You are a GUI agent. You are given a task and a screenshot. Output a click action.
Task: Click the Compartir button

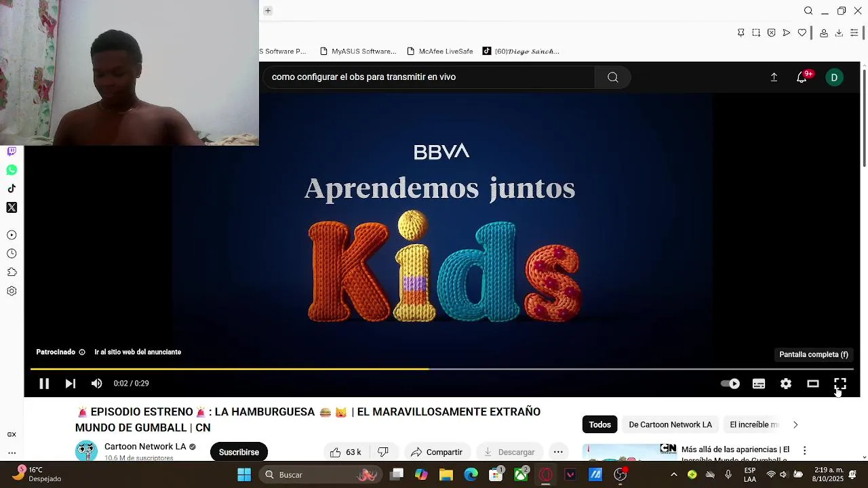point(436,452)
